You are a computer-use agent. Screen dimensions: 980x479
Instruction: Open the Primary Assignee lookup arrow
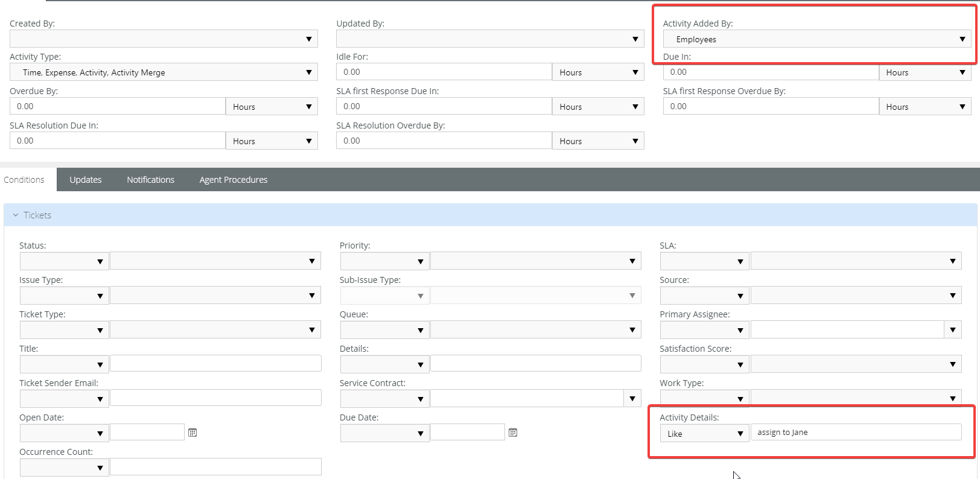pyautogui.click(x=952, y=330)
